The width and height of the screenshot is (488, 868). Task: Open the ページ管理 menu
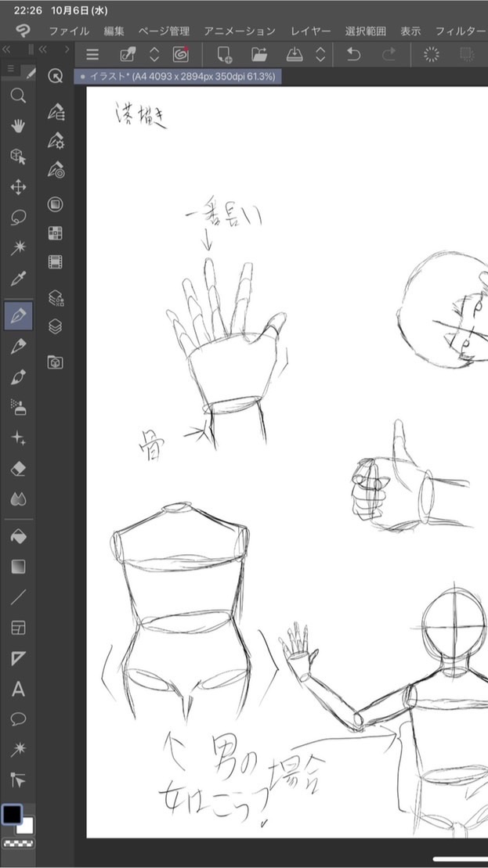coord(164,31)
